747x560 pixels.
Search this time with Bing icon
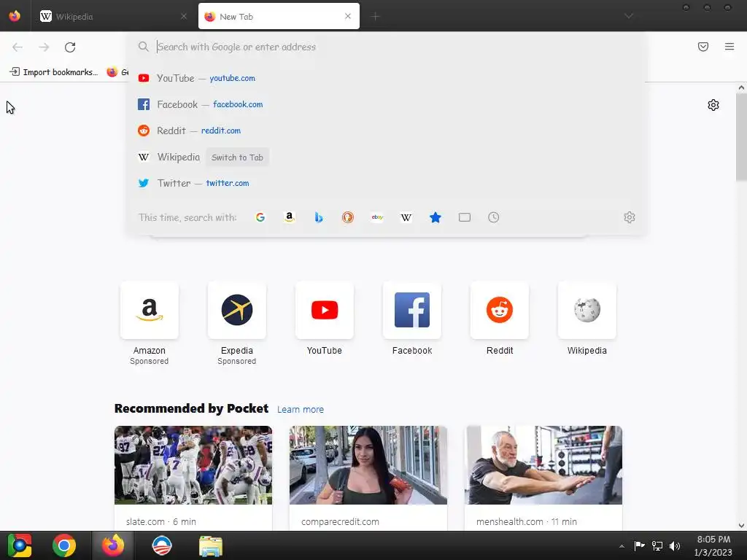[319, 217]
